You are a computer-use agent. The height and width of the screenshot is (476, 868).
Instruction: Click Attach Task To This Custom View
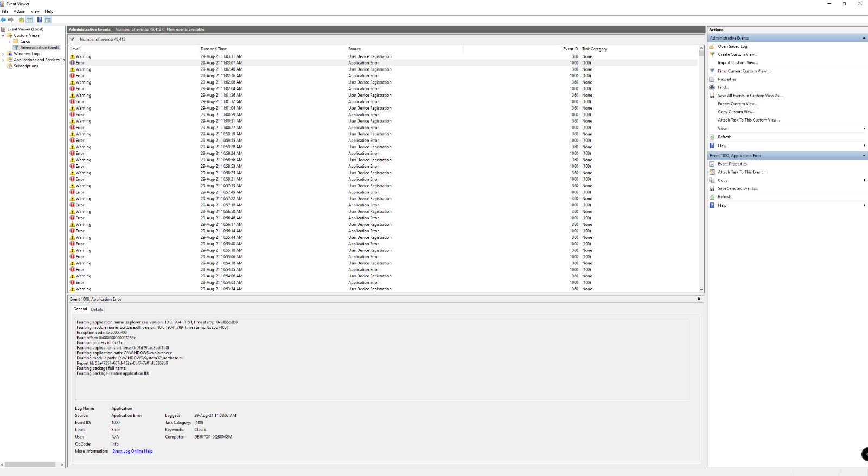coord(749,120)
